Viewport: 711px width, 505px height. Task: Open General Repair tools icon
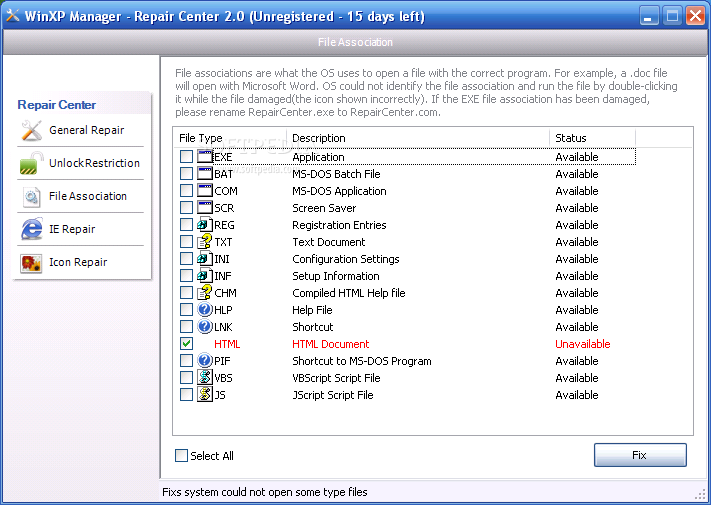pyautogui.click(x=31, y=131)
